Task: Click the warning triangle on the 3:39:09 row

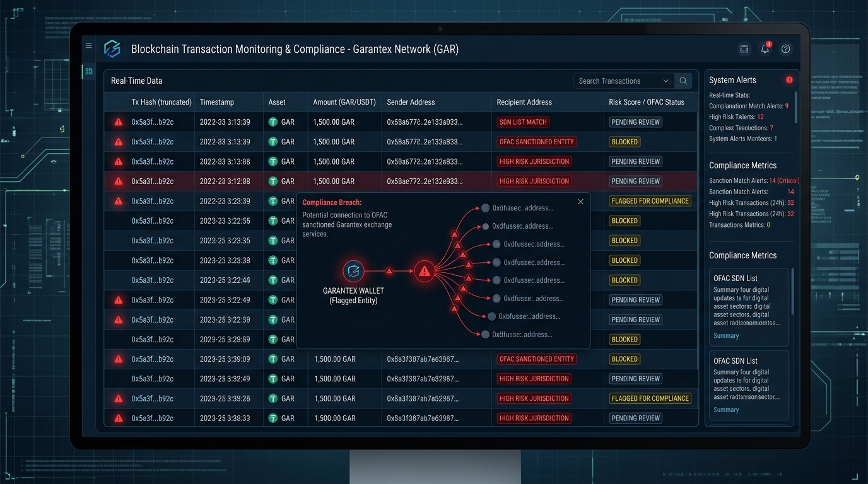Action: pyautogui.click(x=118, y=359)
